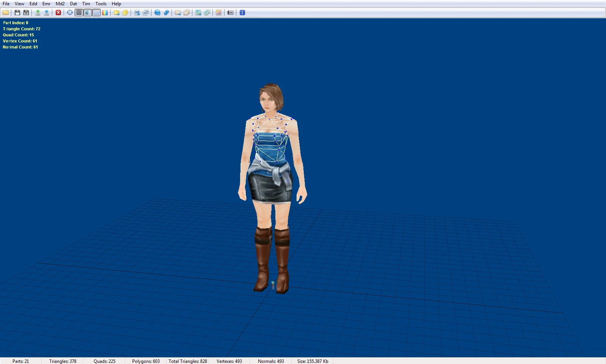The width and height of the screenshot is (606, 364).
Task: Click the blue down-arrow import icon
Action: click(x=46, y=12)
